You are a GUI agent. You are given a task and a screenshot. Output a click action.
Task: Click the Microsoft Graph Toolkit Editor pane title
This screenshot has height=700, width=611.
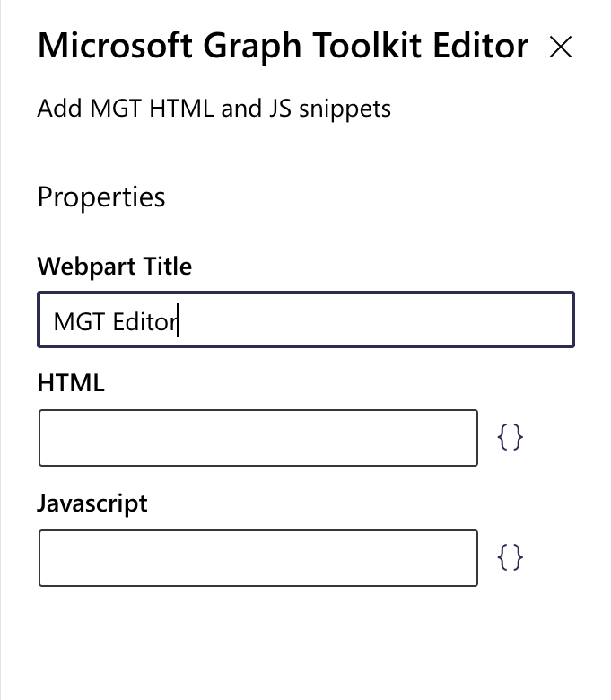click(283, 46)
